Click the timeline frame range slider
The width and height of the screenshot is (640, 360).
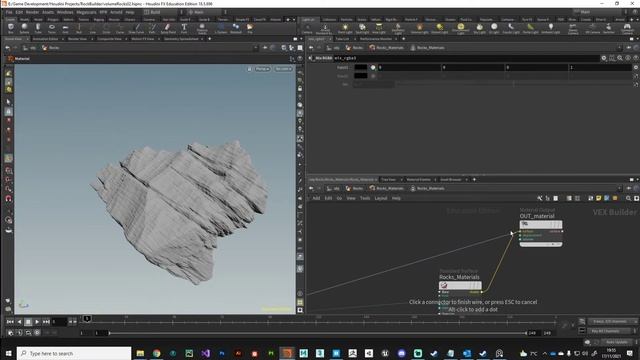[318, 333]
